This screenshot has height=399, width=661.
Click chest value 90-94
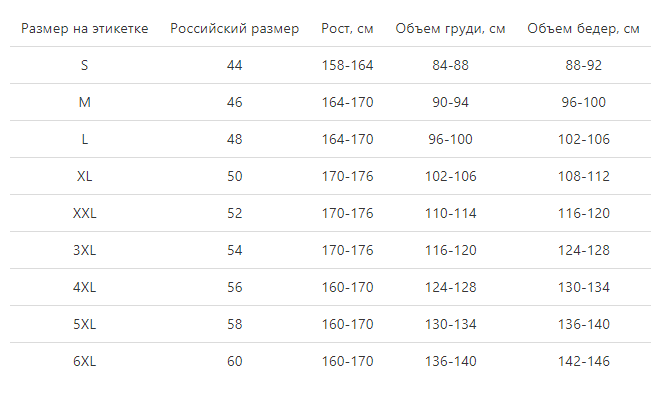(x=450, y=102)
